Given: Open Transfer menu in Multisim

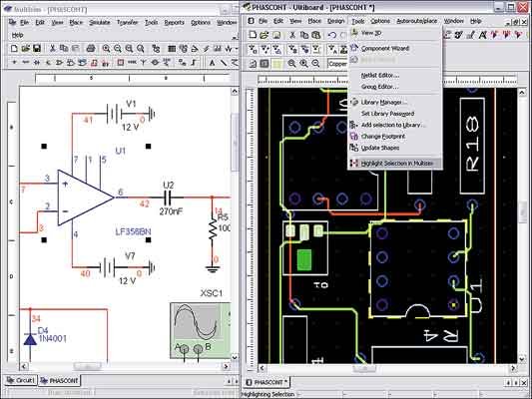Looking at the screenshot, I should pos(127,22).
